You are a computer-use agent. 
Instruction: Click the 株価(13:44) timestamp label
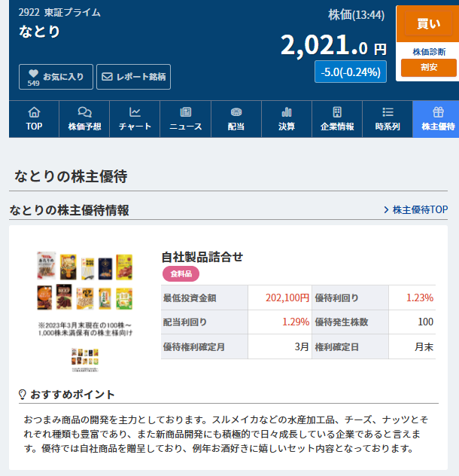(356, 15)
